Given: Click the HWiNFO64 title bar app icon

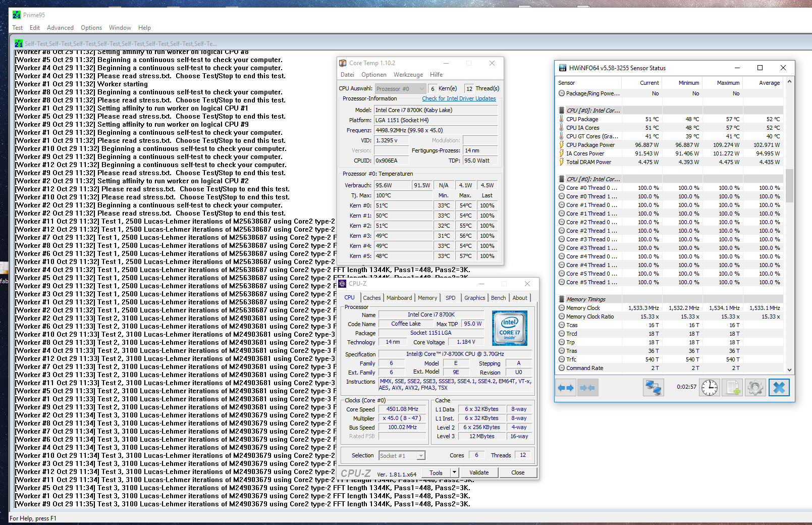Looking at the screenshot, I should (562, 68).
